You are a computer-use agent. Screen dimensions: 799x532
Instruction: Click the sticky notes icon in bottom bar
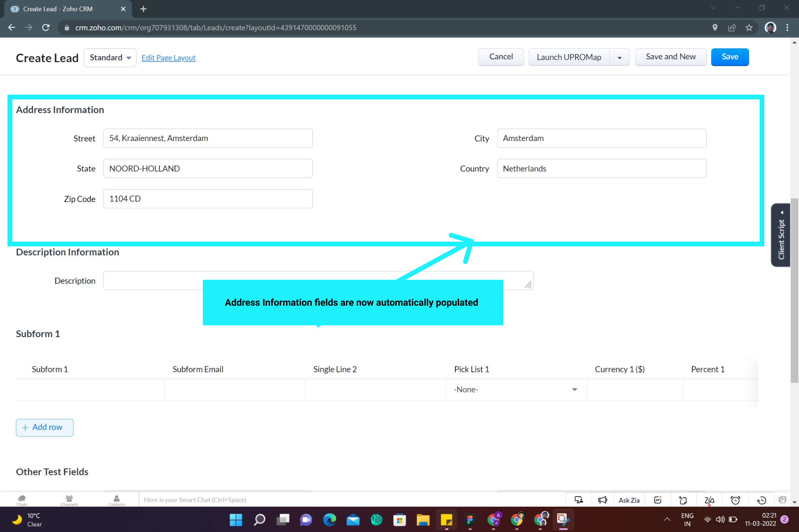(x=683, y=500)
